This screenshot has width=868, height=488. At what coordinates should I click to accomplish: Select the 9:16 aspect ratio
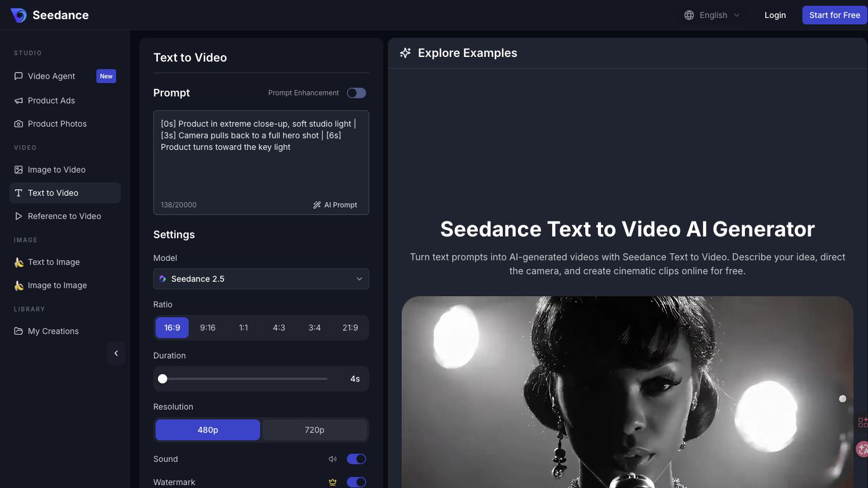coord(208,328)
